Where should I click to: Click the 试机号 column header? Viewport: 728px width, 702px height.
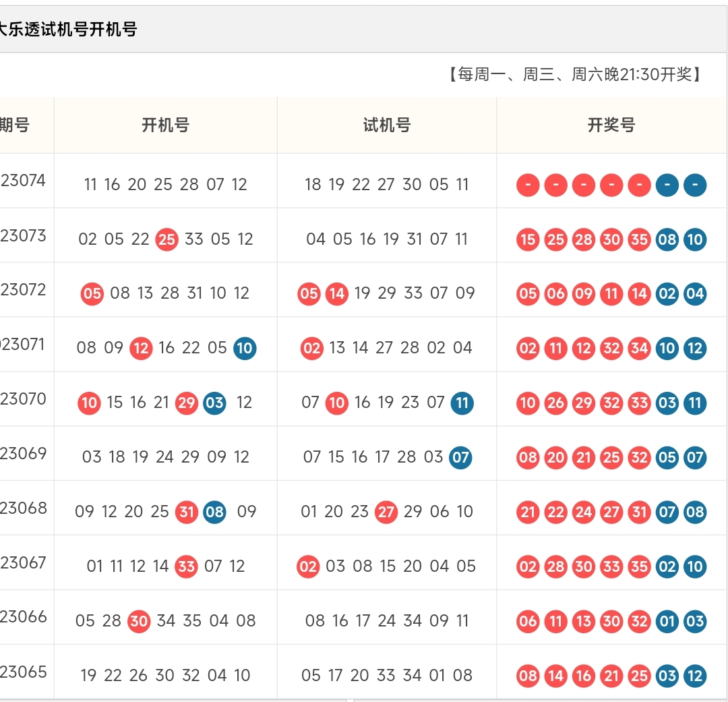point(387,125)
